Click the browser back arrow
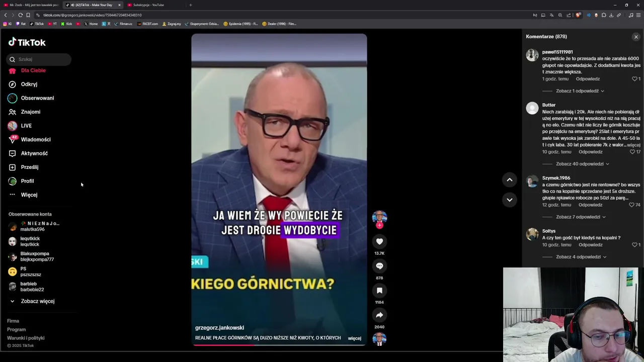The height and width of the screenshot is (362, 644). (x=6, y=15)
